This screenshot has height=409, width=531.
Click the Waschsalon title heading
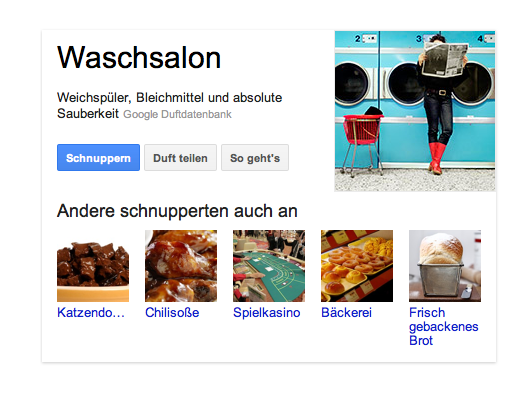pos(139,58)
